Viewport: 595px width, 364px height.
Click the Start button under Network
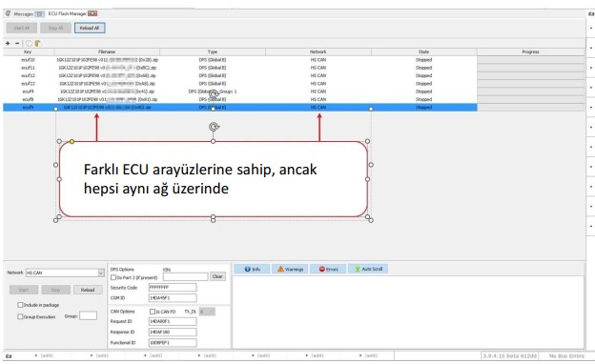pyautogui.click(x=24, y=290)
